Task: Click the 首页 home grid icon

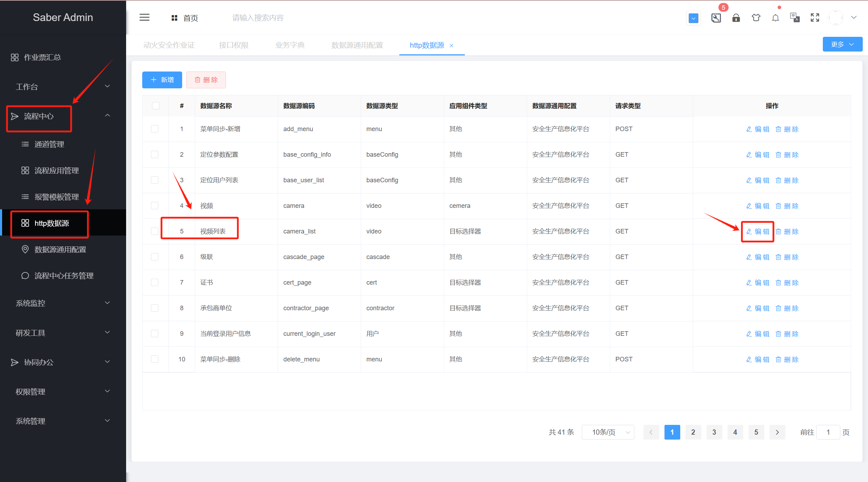Action: (174, 18)
